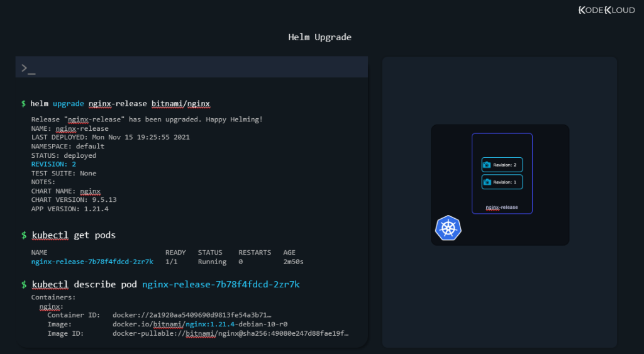This screenshot has height=354, width=644.
Task: Click the NOTES: line
Action: (x=43, y=182)
